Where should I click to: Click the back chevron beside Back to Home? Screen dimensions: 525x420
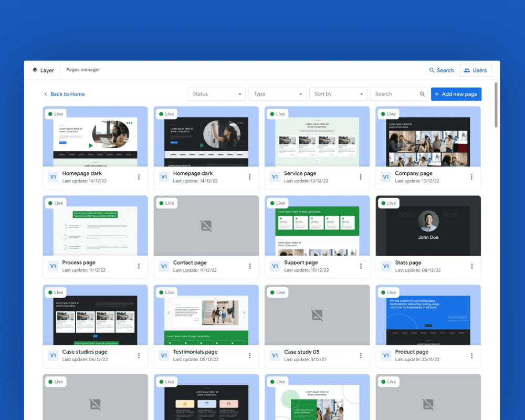pyautogui.click(x=46, y=94)
